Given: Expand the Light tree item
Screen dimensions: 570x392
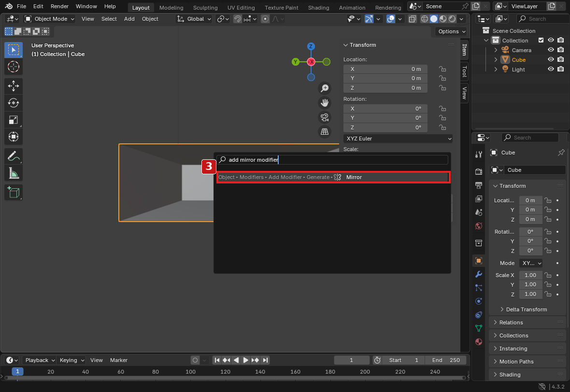Looking at the screenshot, I should click(x=496, y=69).
